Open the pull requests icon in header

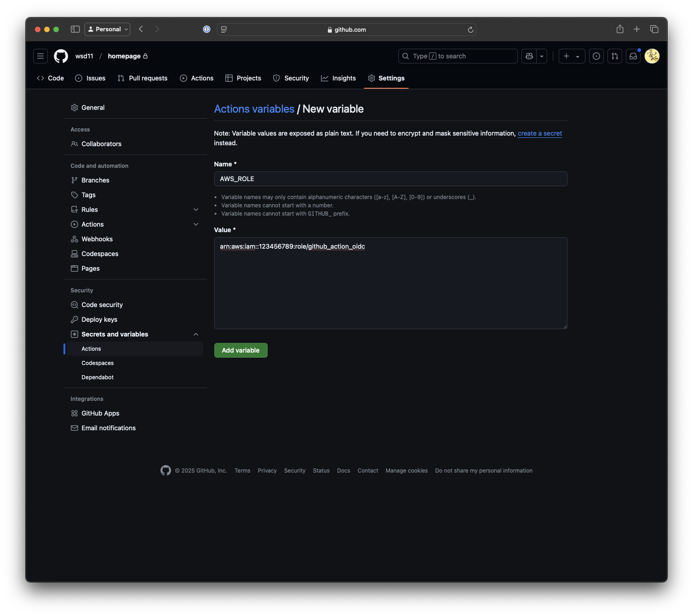(615, 56)
